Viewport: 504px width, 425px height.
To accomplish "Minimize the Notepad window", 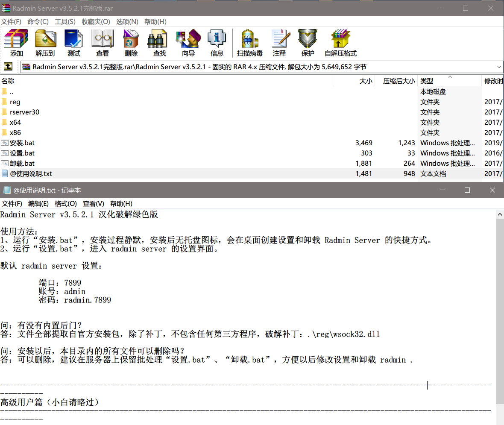I will (442, 191).
